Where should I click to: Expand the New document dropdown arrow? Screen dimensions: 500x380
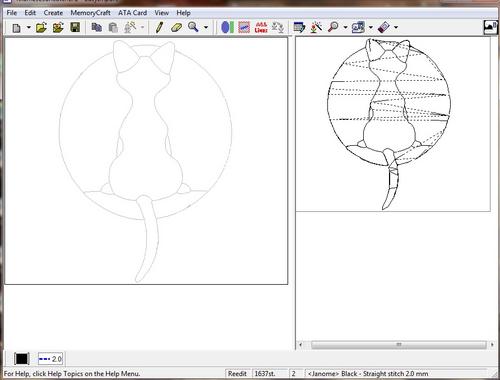[x=28, y=27]
